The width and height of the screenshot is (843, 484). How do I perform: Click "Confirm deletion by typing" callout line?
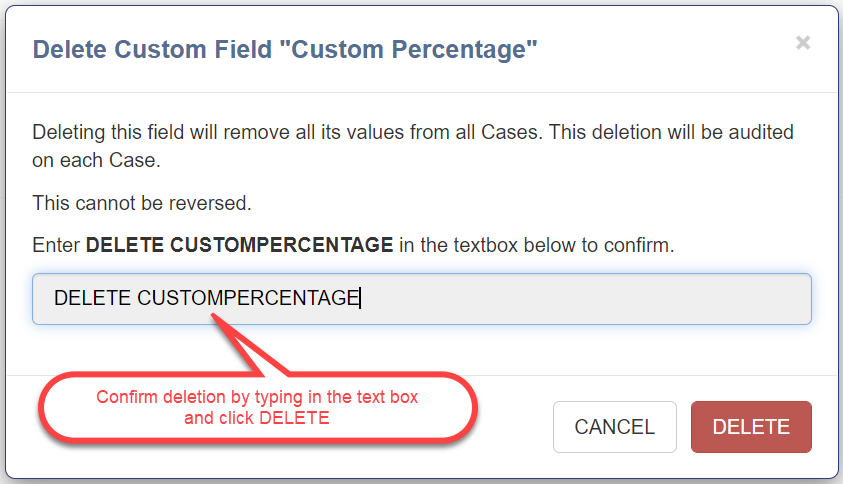pos(257,397)
